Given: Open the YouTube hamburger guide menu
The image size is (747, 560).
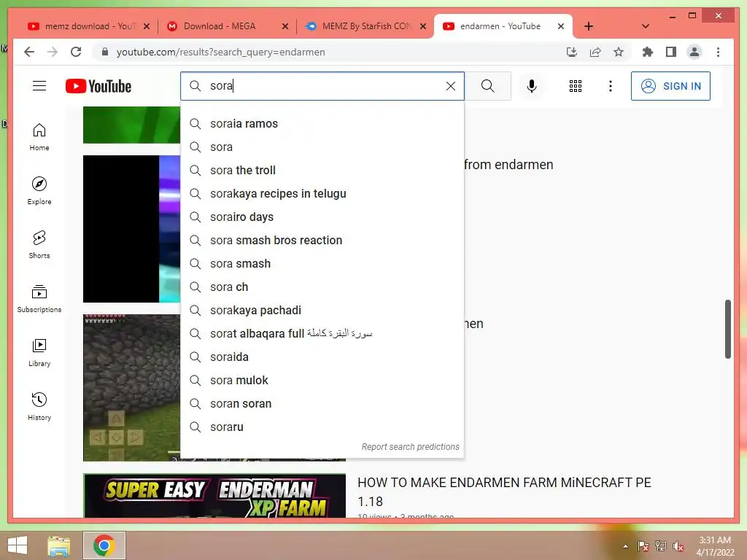Looking at the screenshot, I should [x=39, y=86].
